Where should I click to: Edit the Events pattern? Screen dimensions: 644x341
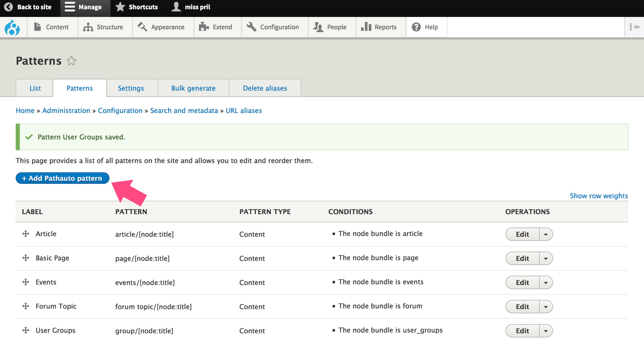[522, 283]
